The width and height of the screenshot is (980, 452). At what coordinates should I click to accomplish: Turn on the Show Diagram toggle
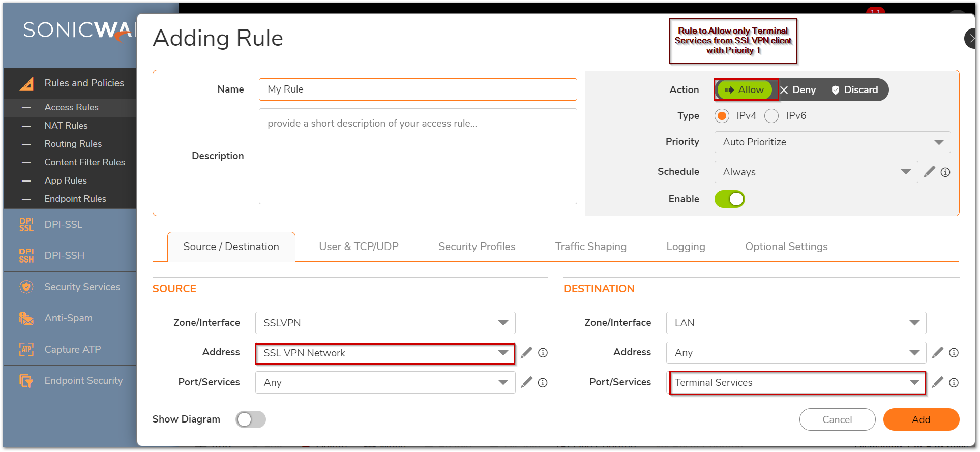(250, 419)
